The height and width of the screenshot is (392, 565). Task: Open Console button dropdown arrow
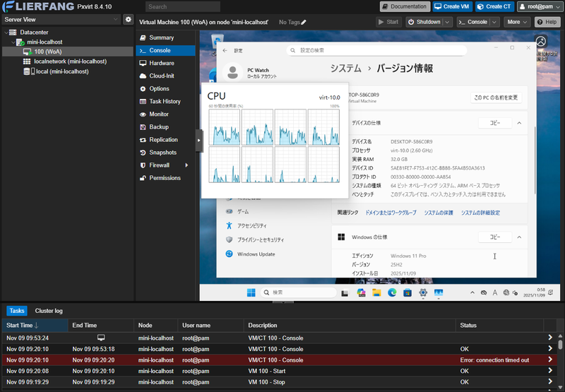coord(495,22)
